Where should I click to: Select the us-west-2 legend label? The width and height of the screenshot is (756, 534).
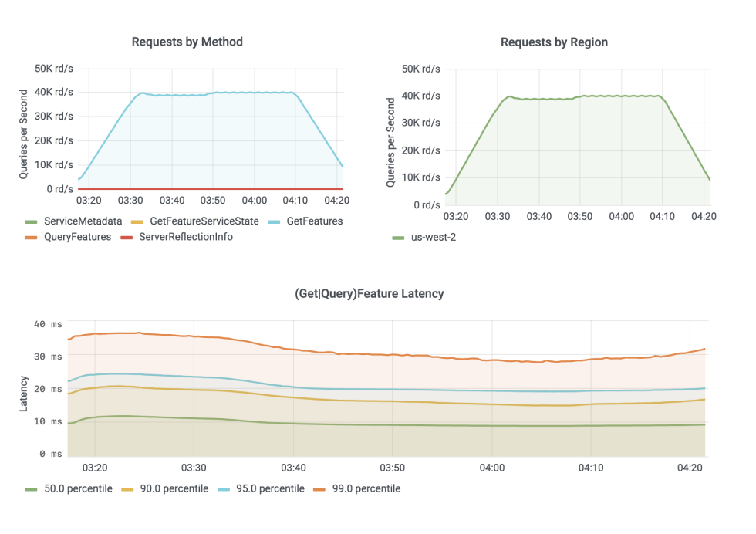434,238
